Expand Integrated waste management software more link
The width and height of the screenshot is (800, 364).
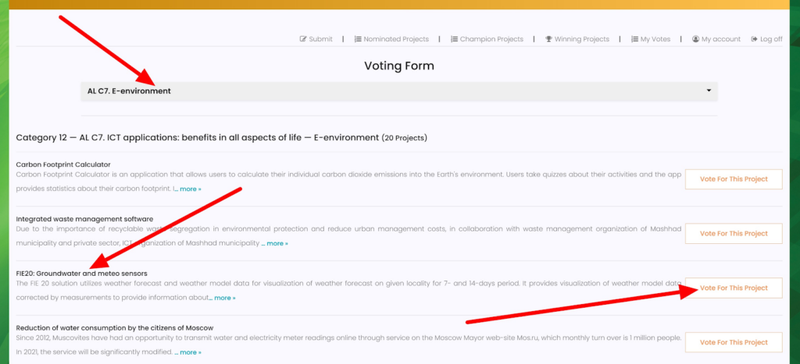(275, 244)
